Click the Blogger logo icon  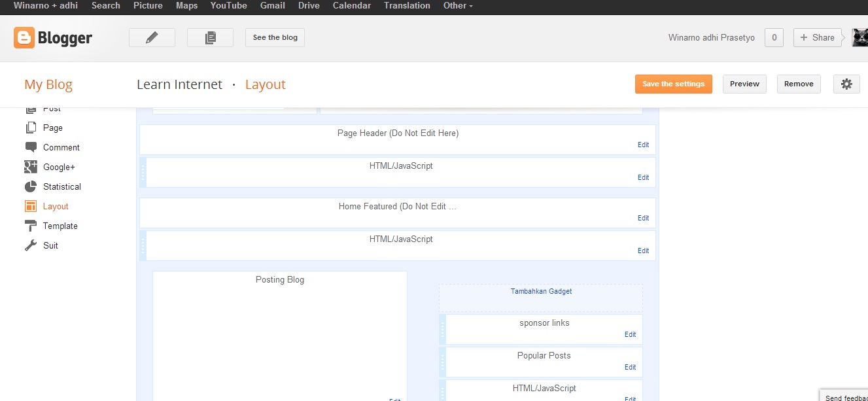pos(24,37)
